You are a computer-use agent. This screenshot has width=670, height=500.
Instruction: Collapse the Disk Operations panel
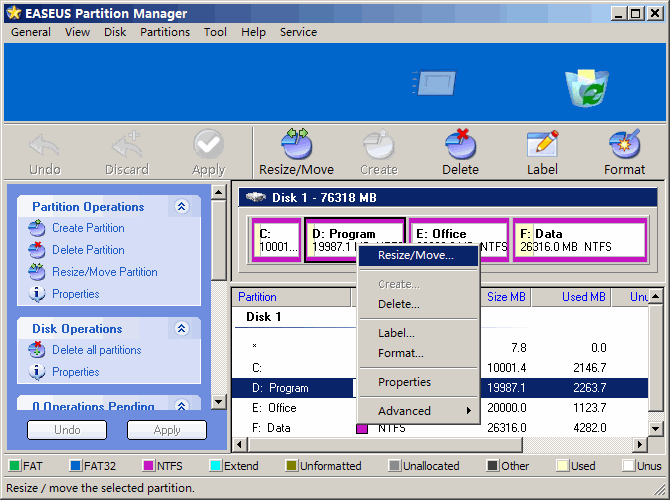click(182, 328)
